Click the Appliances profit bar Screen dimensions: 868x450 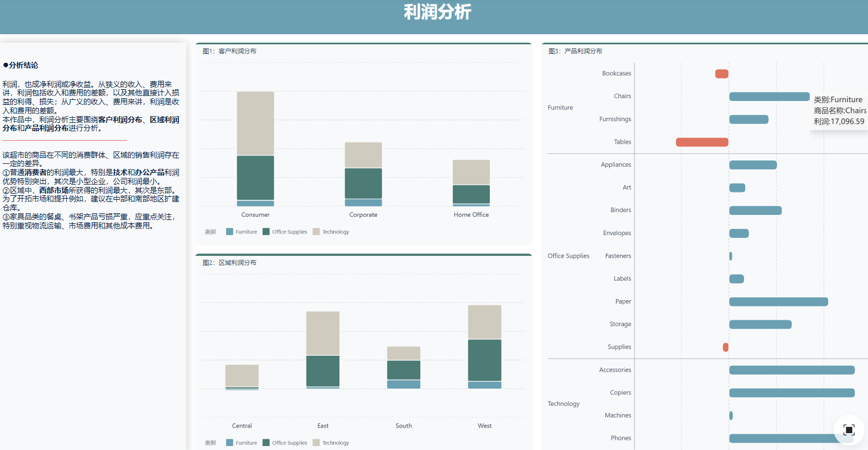click(x=753, y=165)
